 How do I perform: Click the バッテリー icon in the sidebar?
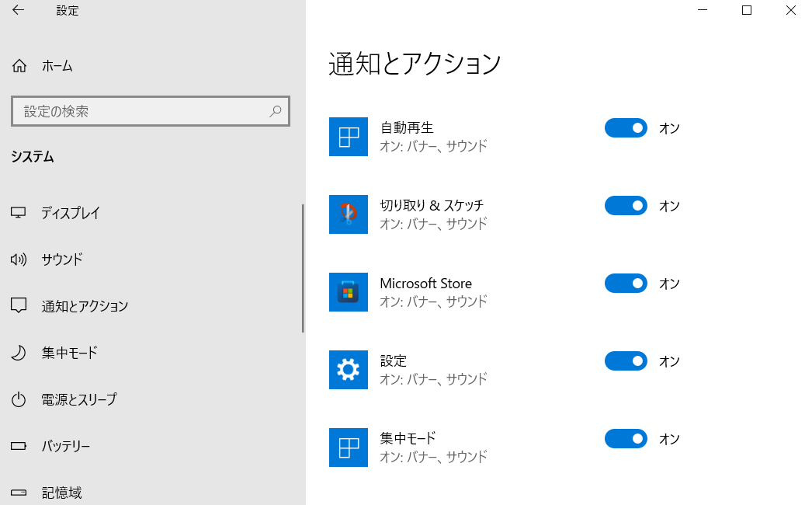pos(18,446)
